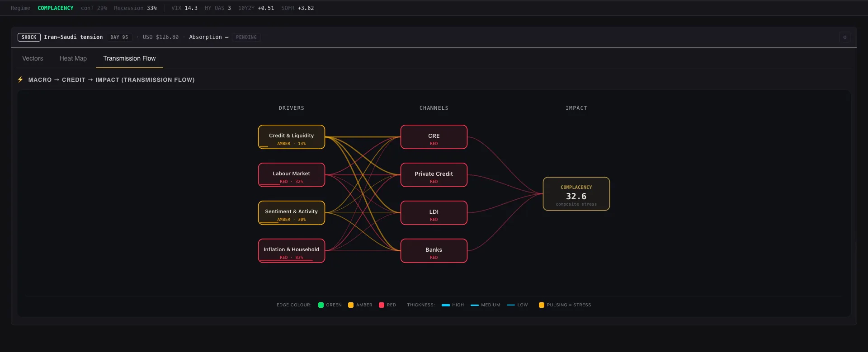Viewport: 868px width, 352px height.
Task: Click the CHANNELS column header
Action: 434,108
